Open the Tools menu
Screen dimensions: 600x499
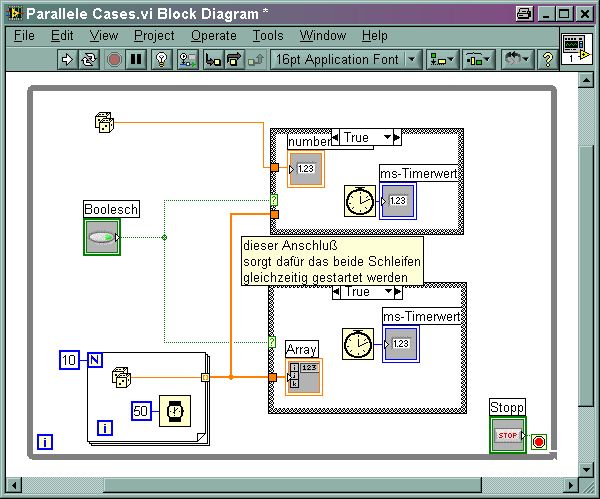click(x=268, y=36)
